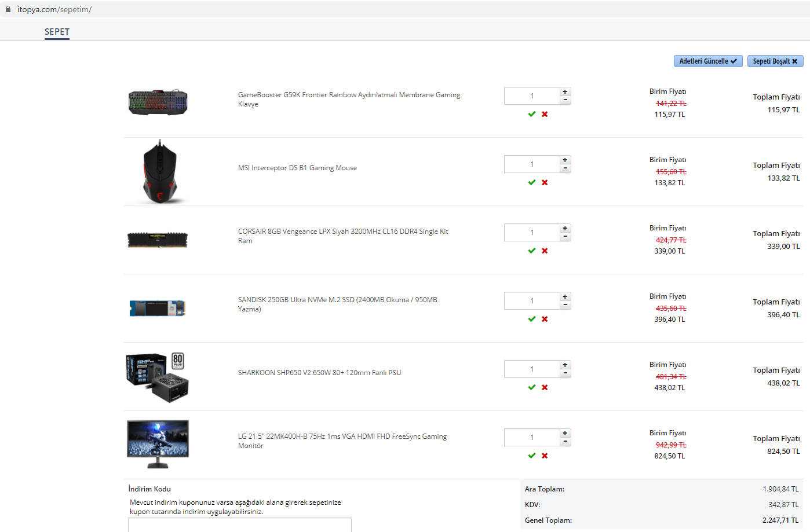810x532 pixels.
Task: Select crossed-out price 942,99 TL
Action: (x=671, y=445)
